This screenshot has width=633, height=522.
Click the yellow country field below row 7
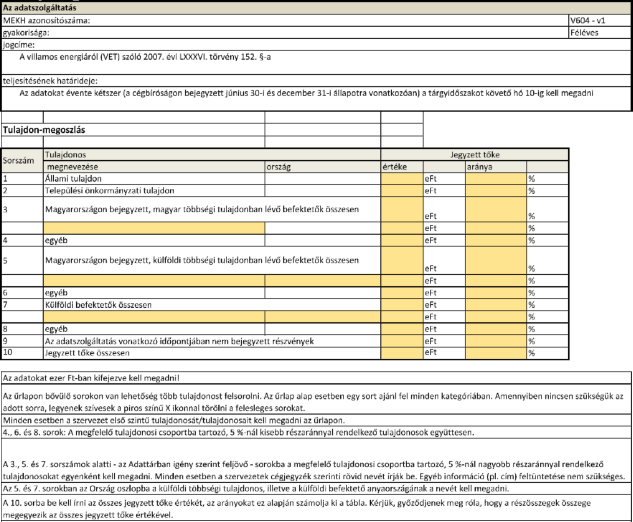(x=323, y=317)
